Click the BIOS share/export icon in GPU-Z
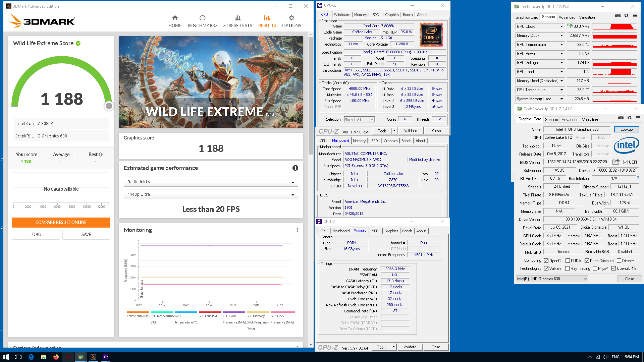Image resolution: width=644 pixels, height=362 pixels. 616,162
